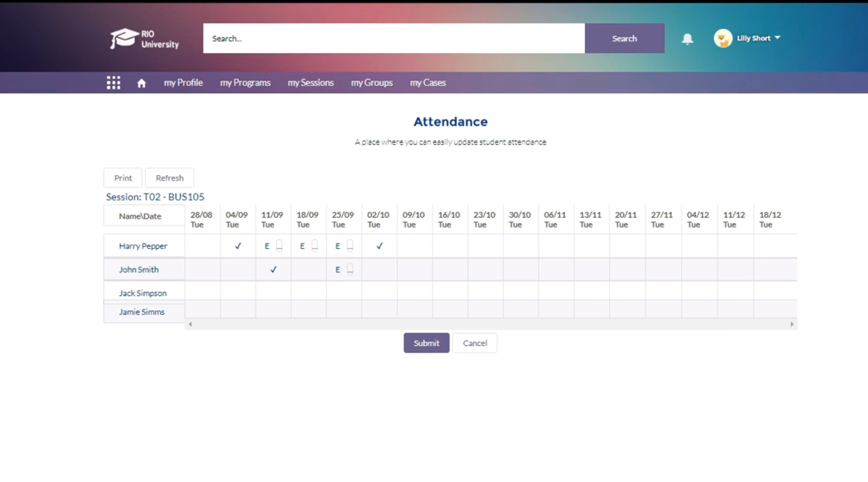
Task: Click the RIO University logo
Action: pyautogui.click(x=143, y=38)
